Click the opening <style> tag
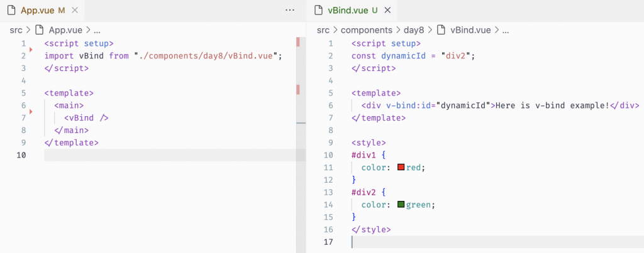Image resolution: width=644 pixels, height=253 pixels. coord(369,143)
